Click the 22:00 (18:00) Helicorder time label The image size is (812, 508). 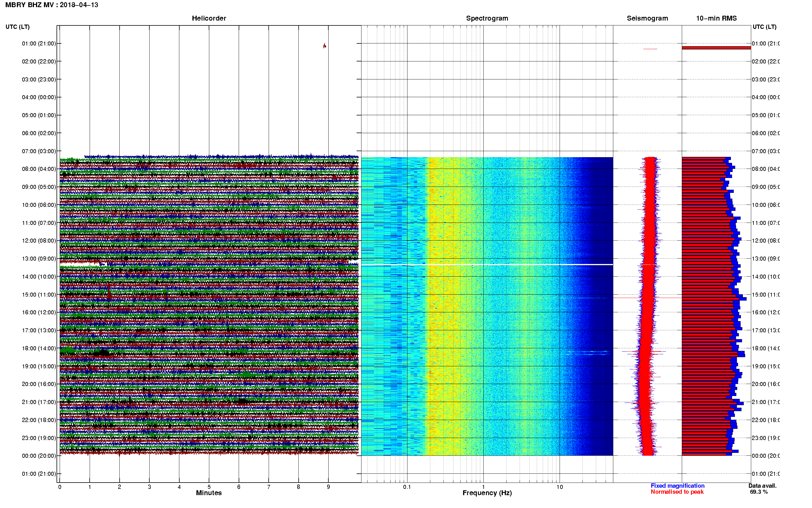coord(39,420)
